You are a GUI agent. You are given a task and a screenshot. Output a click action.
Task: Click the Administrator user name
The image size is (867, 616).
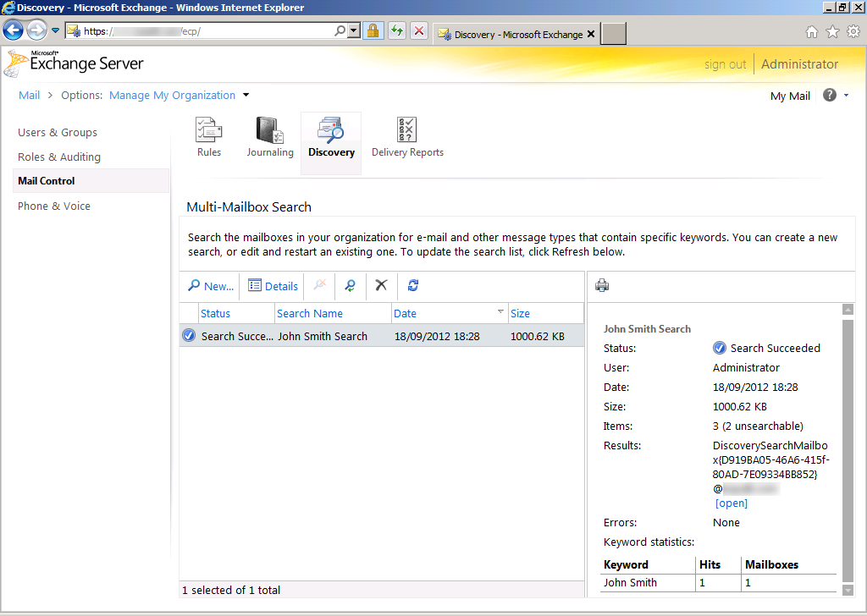pyautogui.click(x=799, y=64)
